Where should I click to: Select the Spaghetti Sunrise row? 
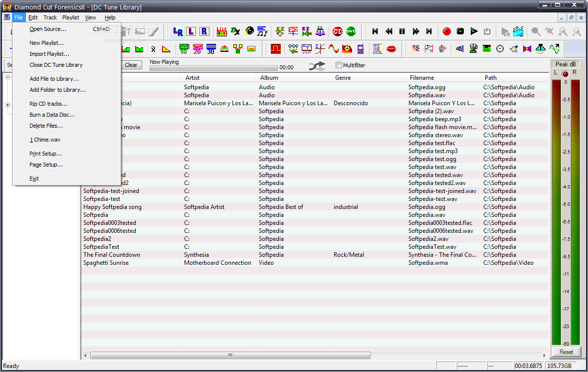click(x=315, y=263)
